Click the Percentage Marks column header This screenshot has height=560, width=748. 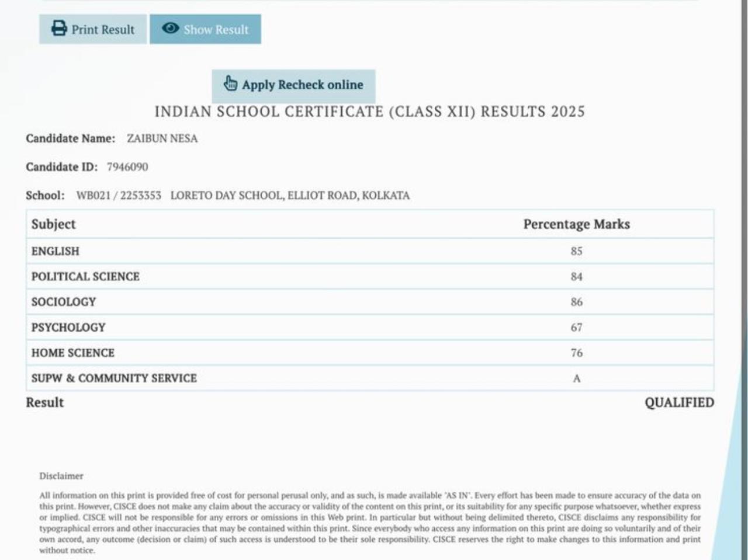coord(576,224)
